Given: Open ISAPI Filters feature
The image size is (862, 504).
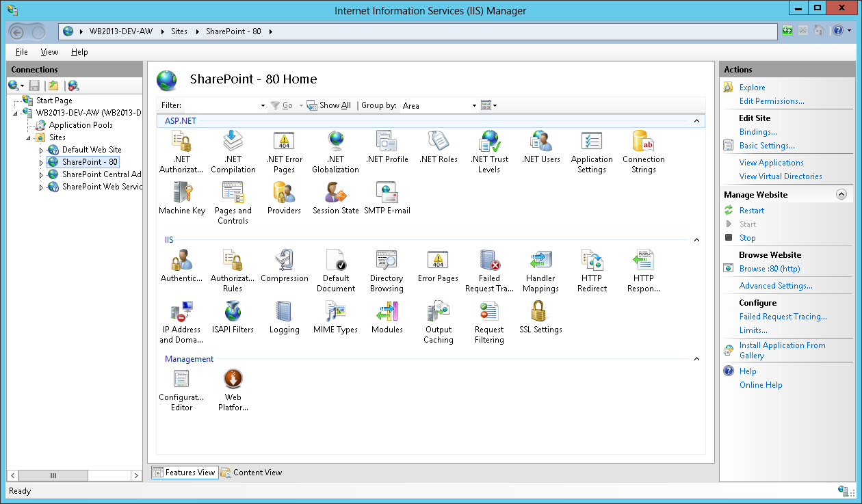Looking at the screenshot, I should coord(233,317).
